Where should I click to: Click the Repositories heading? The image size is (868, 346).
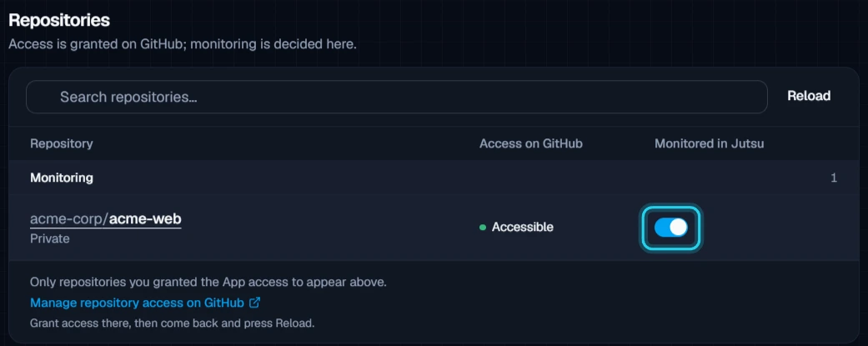(59, 21)
